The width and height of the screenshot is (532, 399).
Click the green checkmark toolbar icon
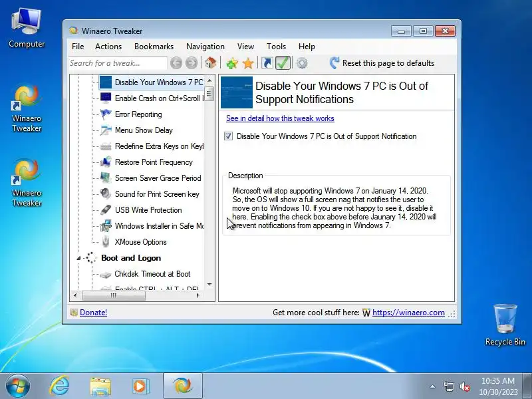tap(283, 63)
